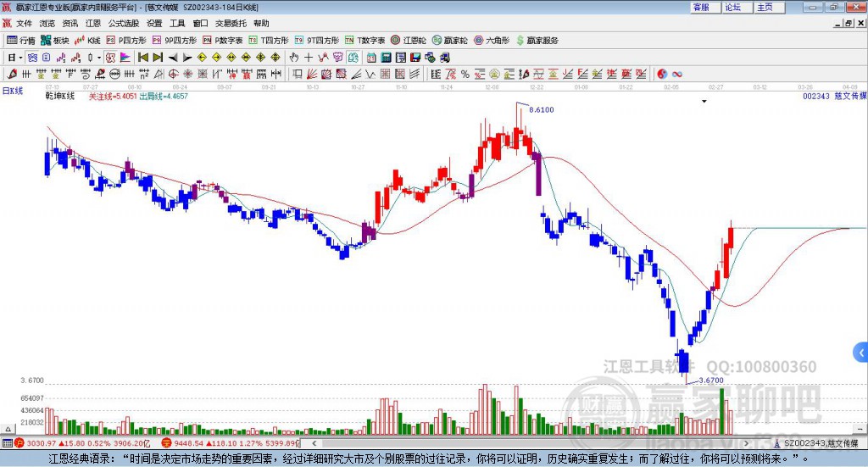This screenshot has width=868, height=467.
Task: Select the zigzag wave line tool
Action: (370, 74)
